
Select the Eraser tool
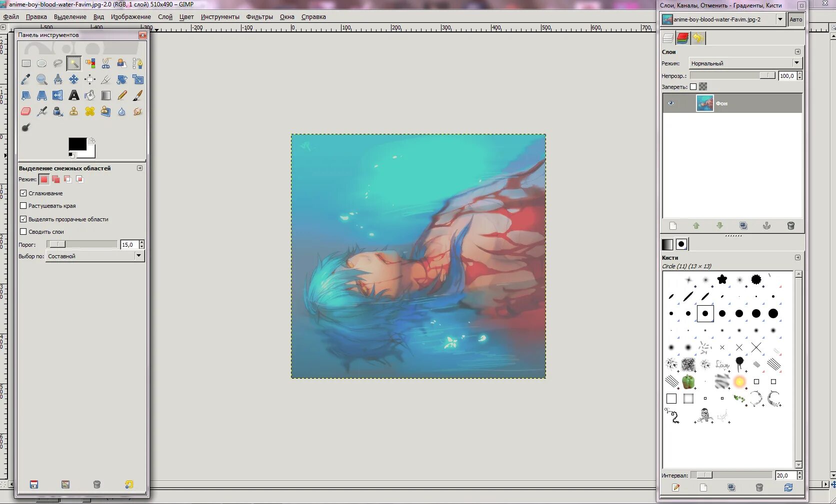(26, 111)
